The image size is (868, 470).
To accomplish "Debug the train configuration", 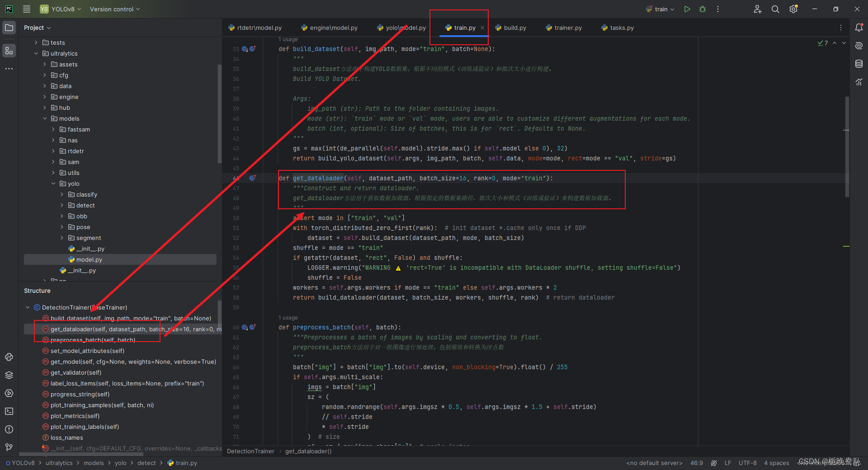I will (703, 9).
